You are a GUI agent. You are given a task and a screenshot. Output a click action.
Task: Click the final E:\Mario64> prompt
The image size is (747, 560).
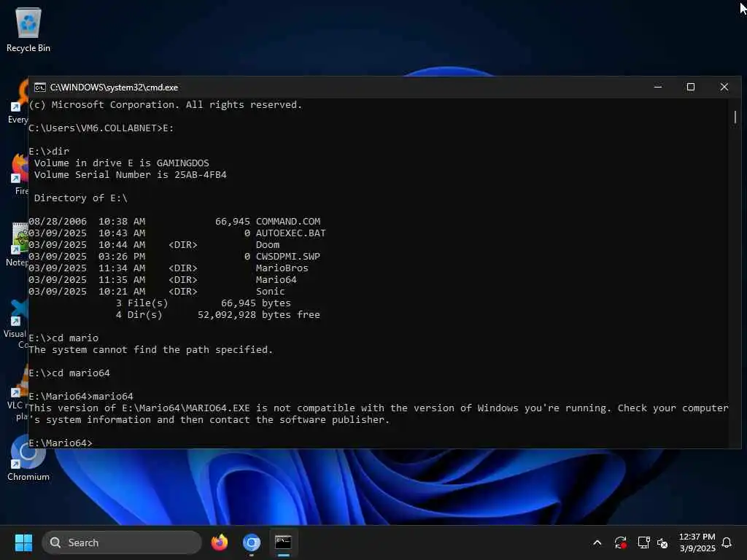[x=61, y=443]
